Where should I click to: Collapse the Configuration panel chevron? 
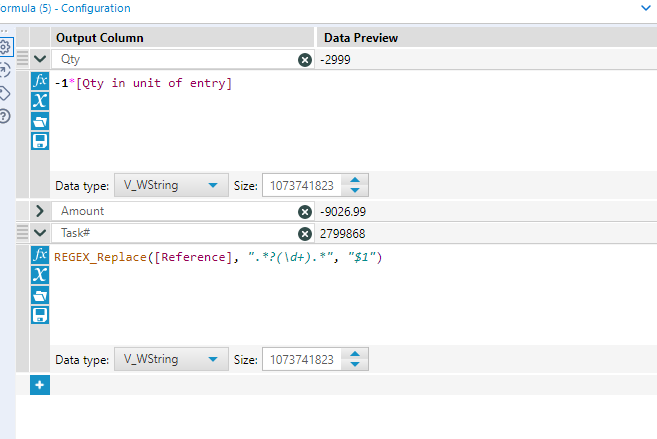(646, 8)
